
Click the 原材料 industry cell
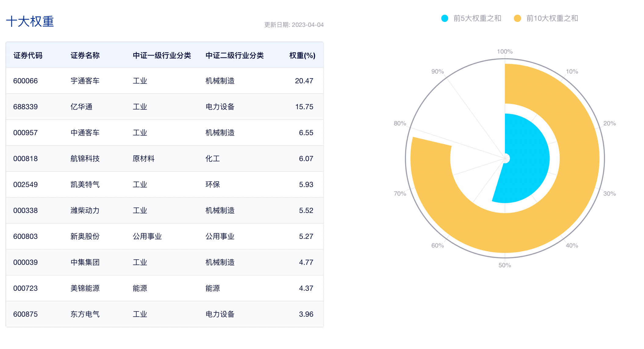pyautogui.click(x=144, y=159)
